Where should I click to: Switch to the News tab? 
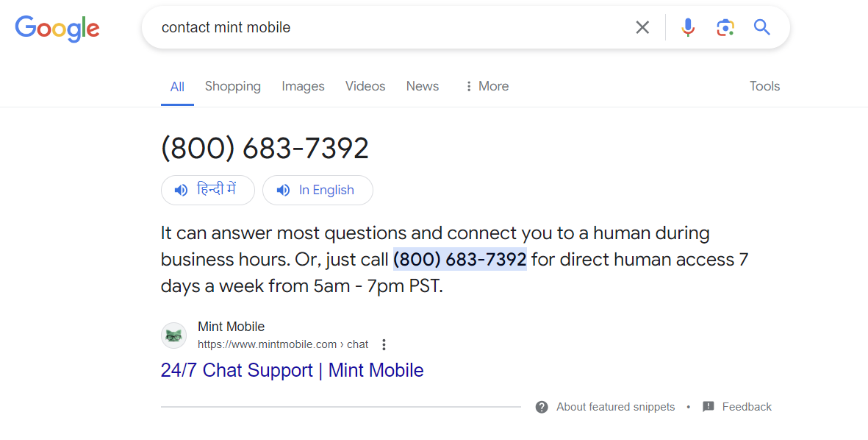point(422,86)
